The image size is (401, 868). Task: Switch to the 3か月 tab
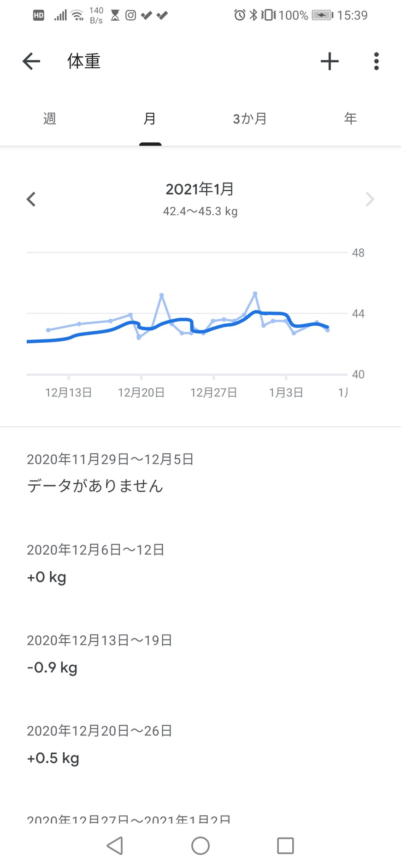(x=250, y=119)
